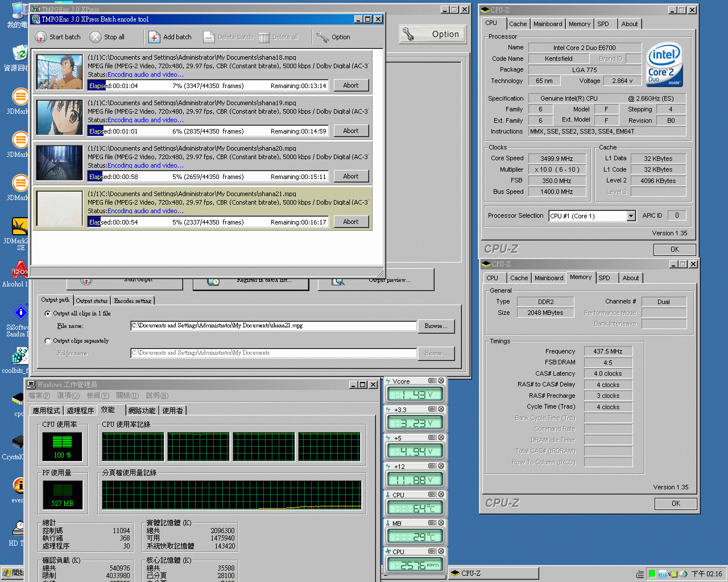Click the green square system tray icon

pos(652,574)
